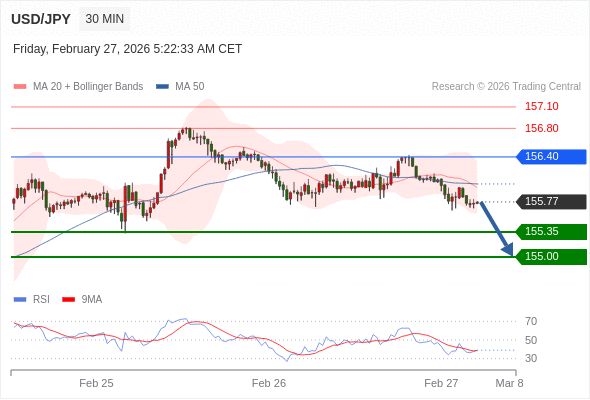Click the 157.10 resistance level label
This screenshot has height=400, width=590.
coord(542,106)
